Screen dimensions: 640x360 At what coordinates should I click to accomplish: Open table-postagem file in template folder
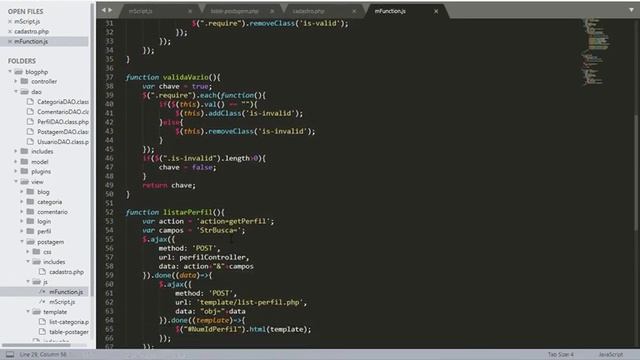coord(69,332)
